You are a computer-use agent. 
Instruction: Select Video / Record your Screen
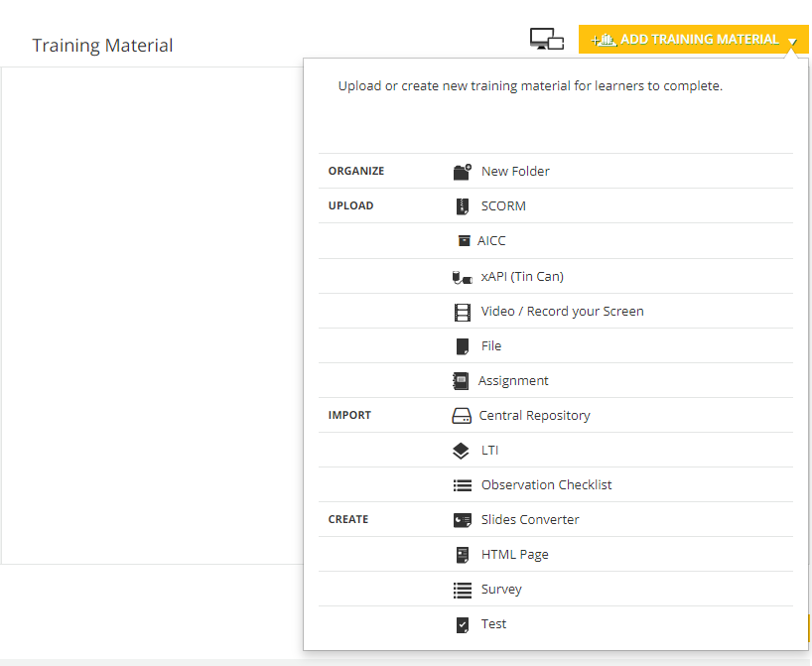[x=562, y=312]
